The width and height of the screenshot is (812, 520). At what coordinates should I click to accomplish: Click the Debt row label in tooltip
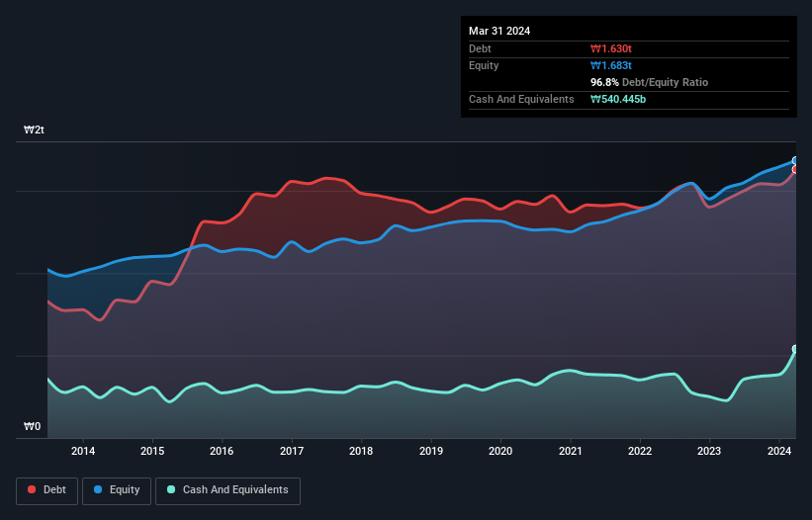[x=480, y=48]
